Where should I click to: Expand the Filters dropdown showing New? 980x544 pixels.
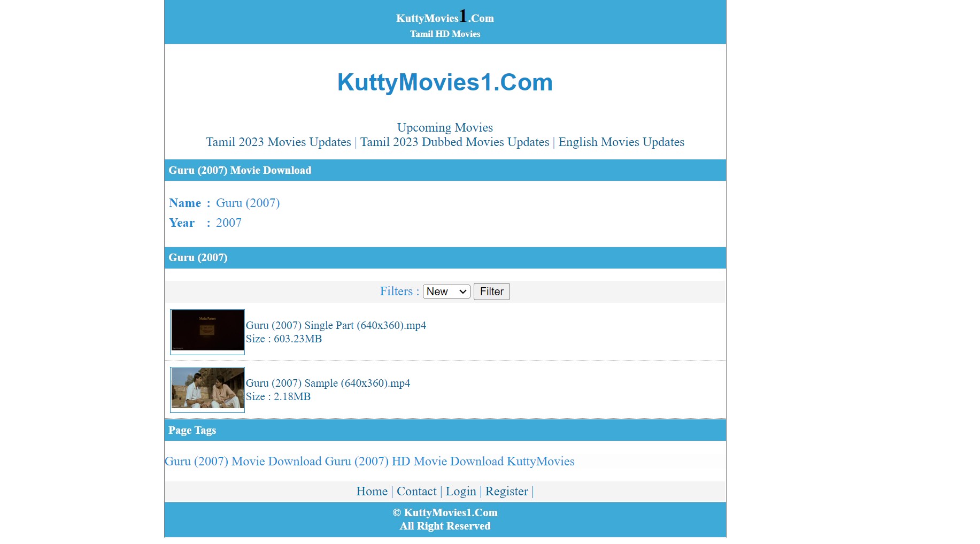tap(446, 292)
